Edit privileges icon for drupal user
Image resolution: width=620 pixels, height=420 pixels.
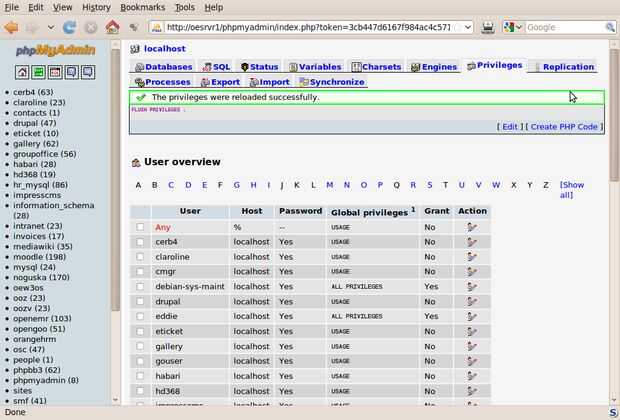[x=471, y=301]
